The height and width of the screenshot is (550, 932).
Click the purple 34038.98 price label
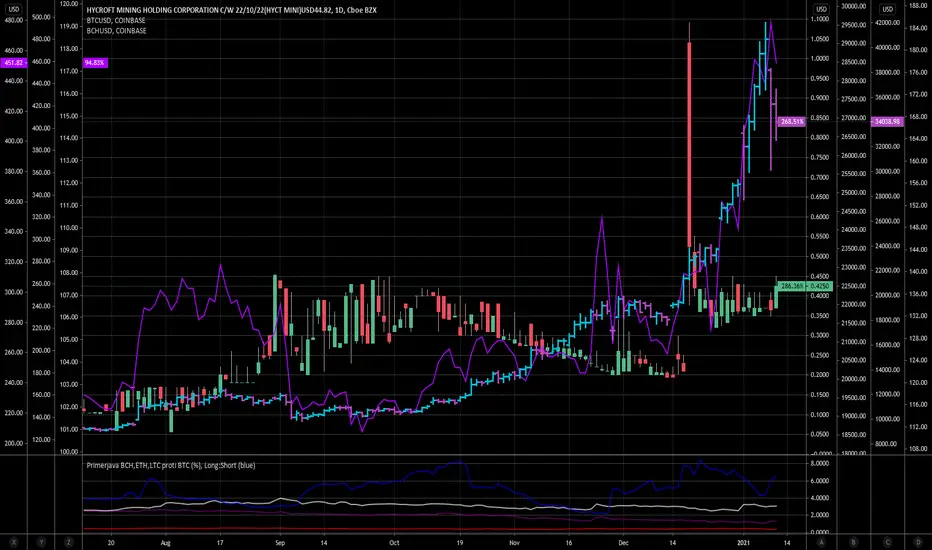pos(887,121)
